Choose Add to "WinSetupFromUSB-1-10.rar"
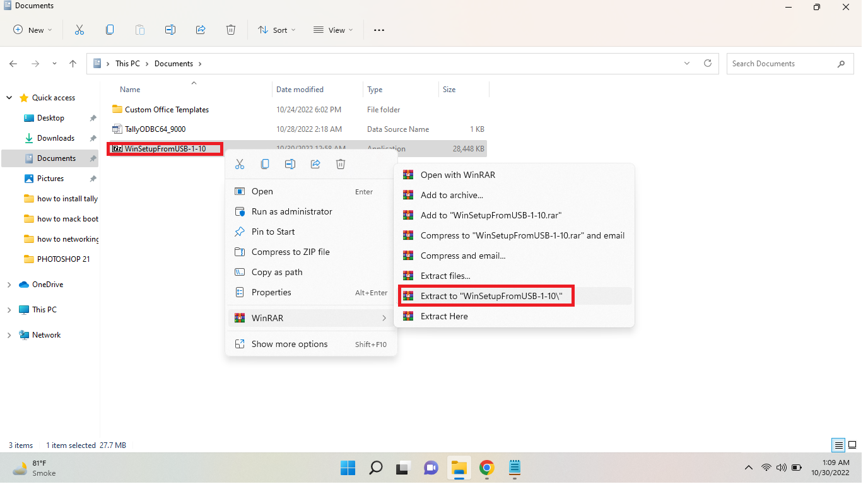The width and height of the screenshot is (868, 489). pyautogui.click(x=514, y=215)
